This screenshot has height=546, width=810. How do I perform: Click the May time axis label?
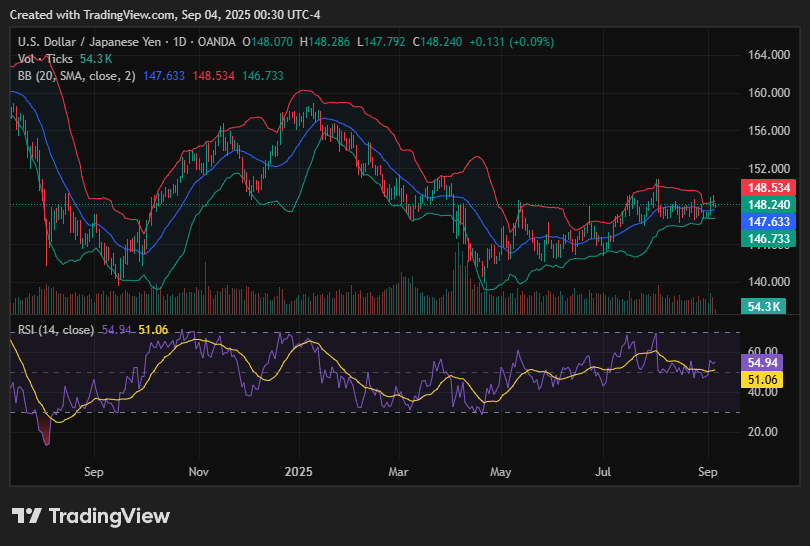[x=501, y=472]
